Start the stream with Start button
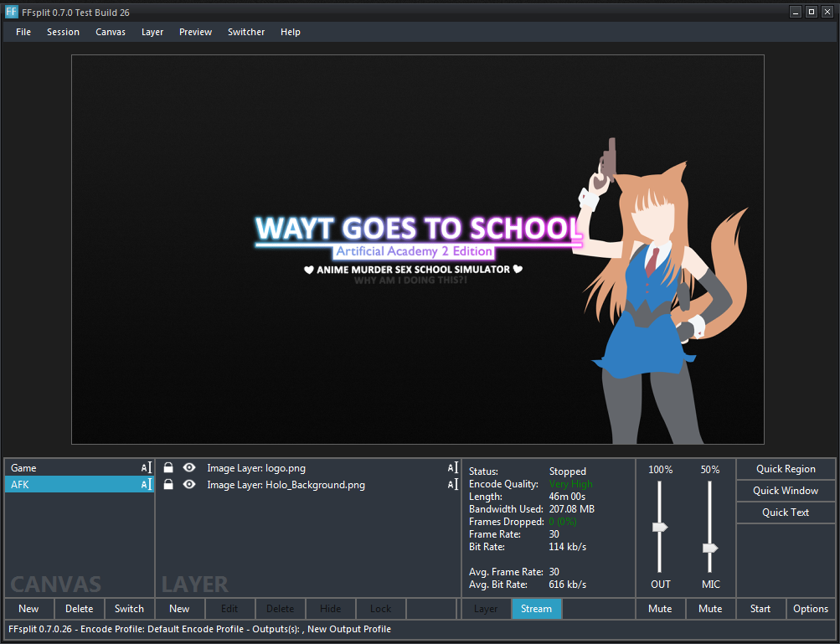The width and height of the screenshot is (840, 644). point(760,609)
